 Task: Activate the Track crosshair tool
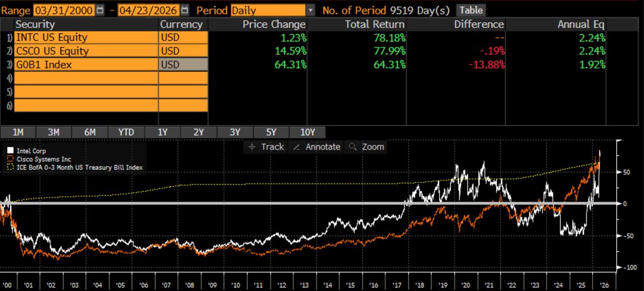point(266,146)
